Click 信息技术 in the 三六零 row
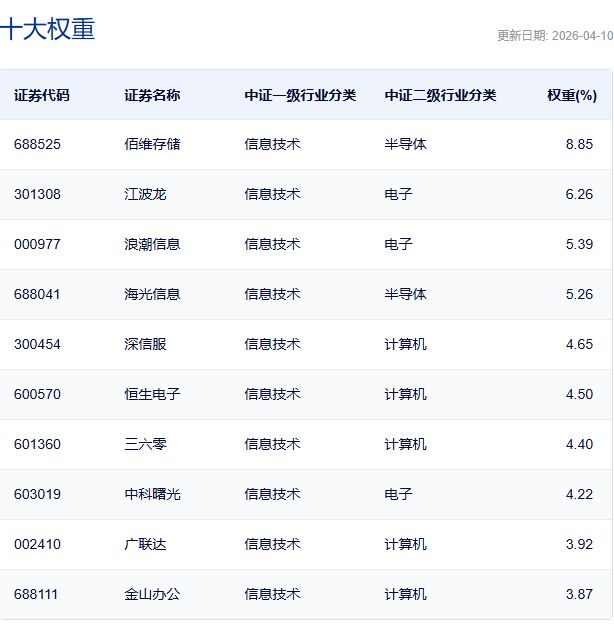This screenshot has height=626, width=614. (x=272, y=444)
